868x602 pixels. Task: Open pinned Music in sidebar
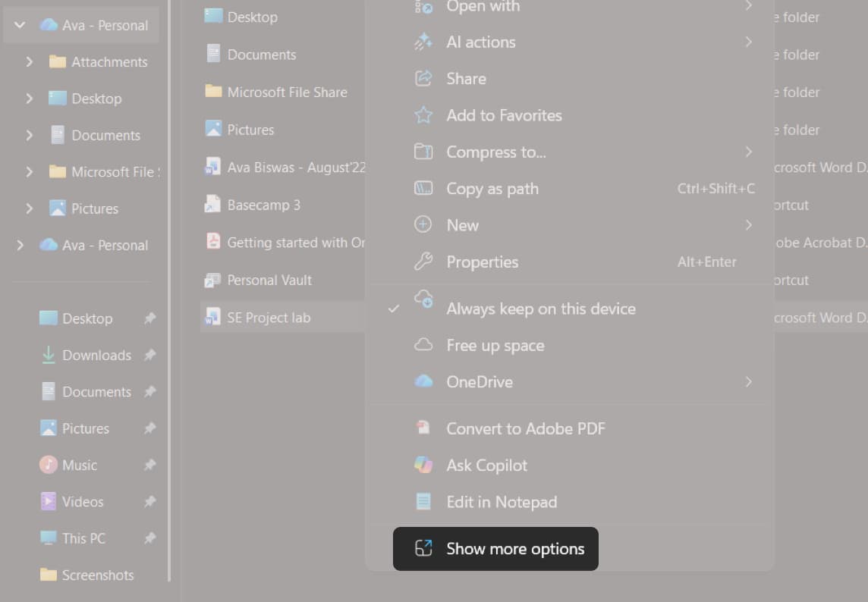68,465
